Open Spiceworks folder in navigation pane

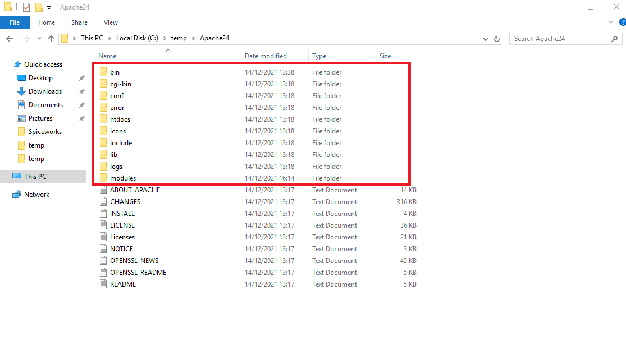(45, 132)
